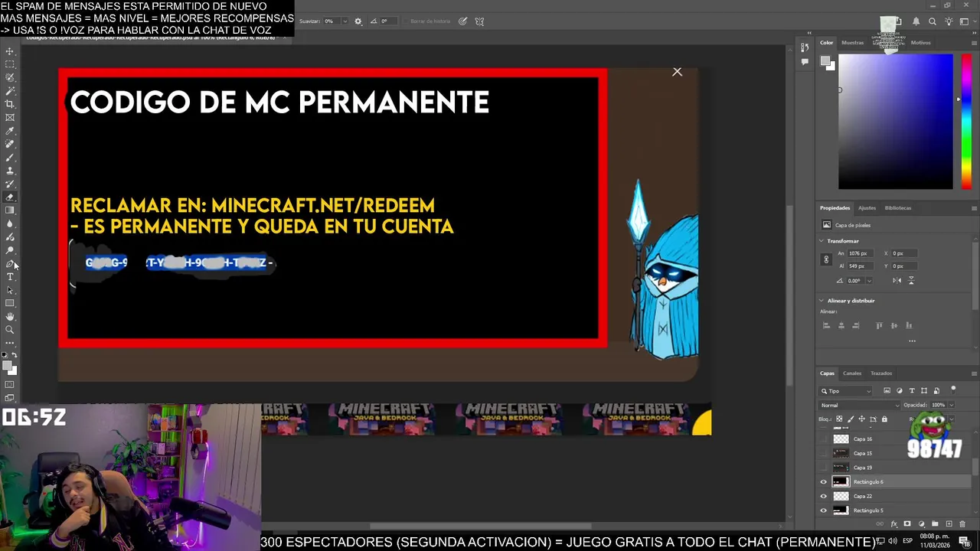Open the layer styles fx menu

[894, 523]
